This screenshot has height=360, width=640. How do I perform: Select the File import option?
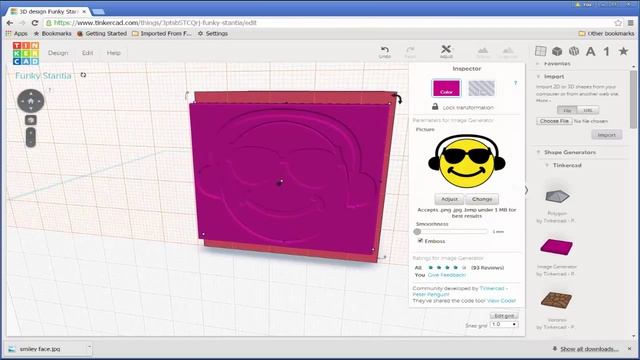(x=567, y=110)
